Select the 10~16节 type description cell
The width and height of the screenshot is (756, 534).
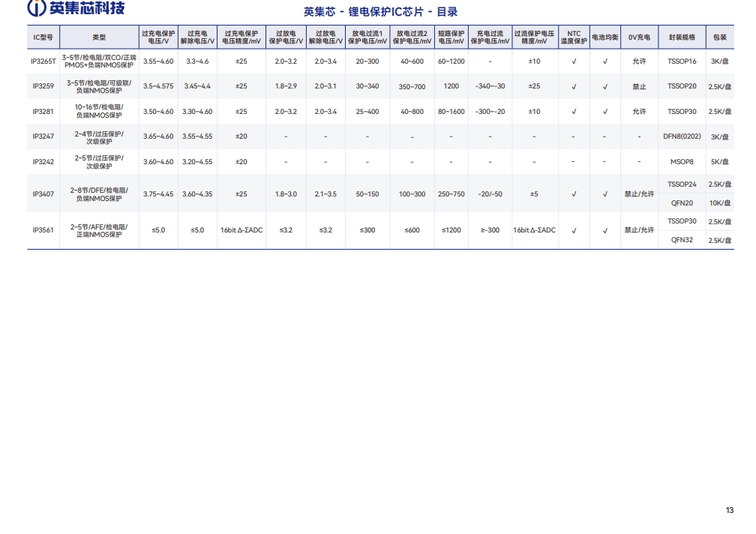tap(99, 111)
